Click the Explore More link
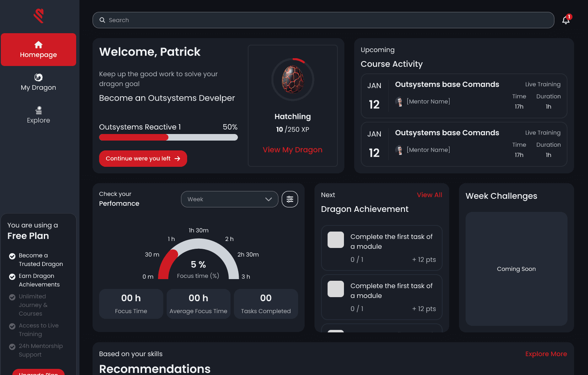 (x=546, y=354)
